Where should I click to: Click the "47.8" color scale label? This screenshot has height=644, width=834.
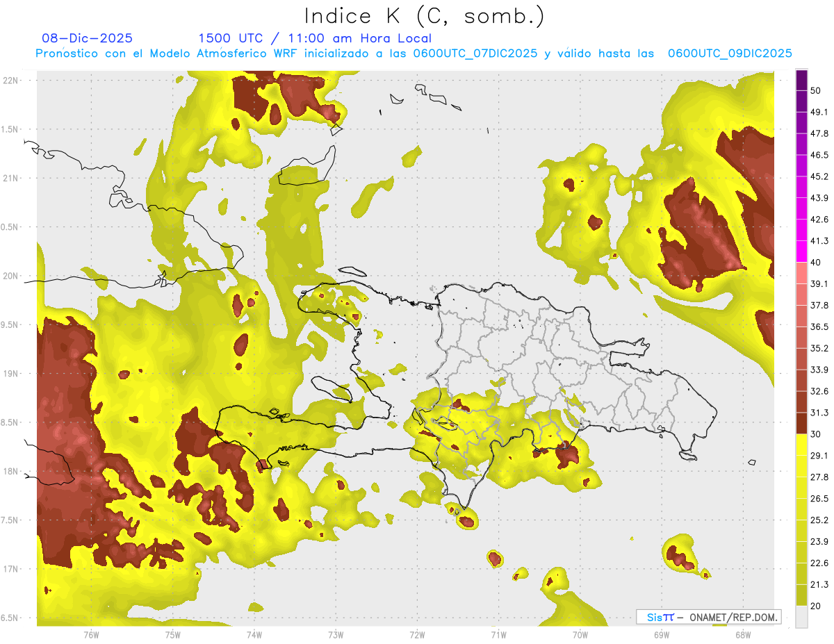pyautogui.click(x=819, y=133)
